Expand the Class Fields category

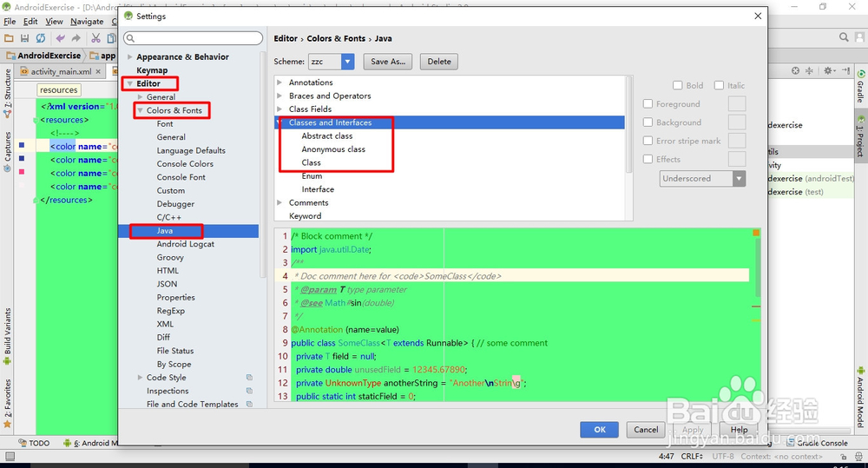(x=279, y=109)
